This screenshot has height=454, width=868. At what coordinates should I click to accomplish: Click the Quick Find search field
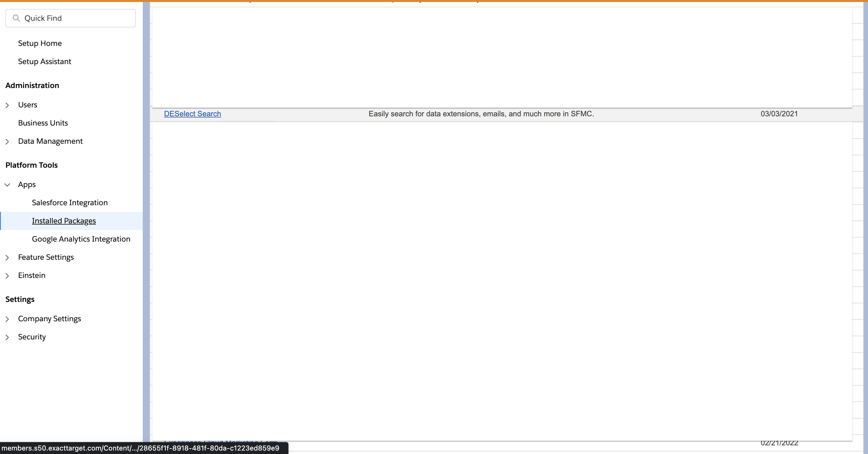pyautogui.click(x=70, y=18)
